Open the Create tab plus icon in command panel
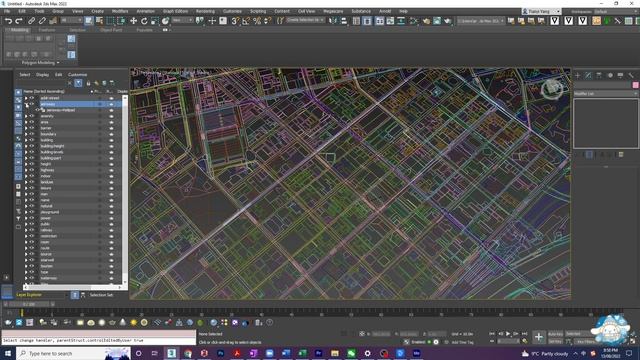Image resolution: width=640 pixels, height=360 pixels. tap(578, 76)
